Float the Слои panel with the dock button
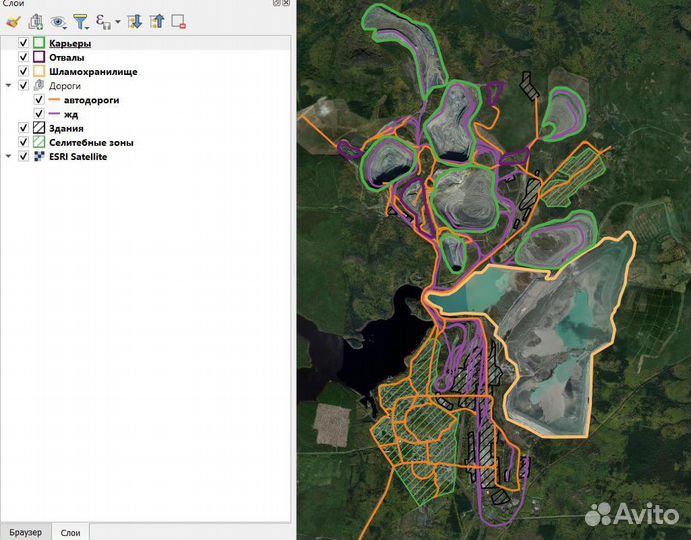This screenshot has width=691, height=540. pos(276,3)
